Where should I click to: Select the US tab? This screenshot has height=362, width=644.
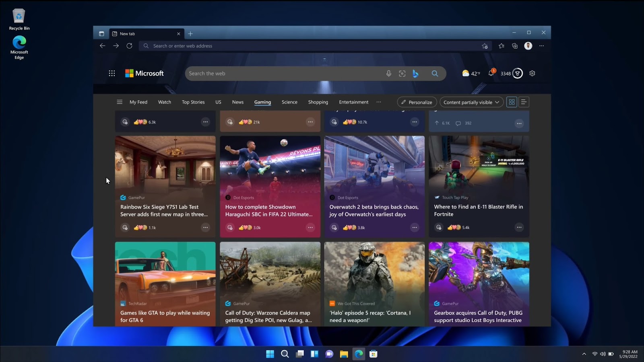click(218, 102)
